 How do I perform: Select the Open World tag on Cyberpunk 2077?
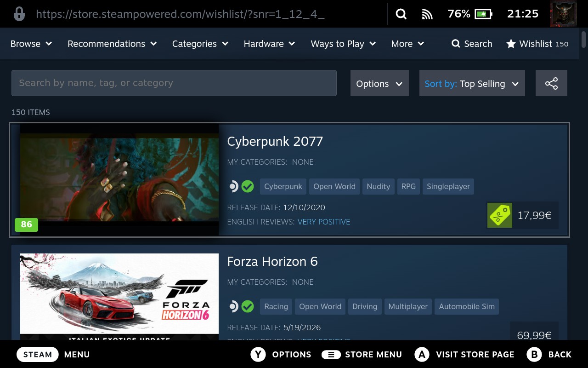click(x=334, y=186)
